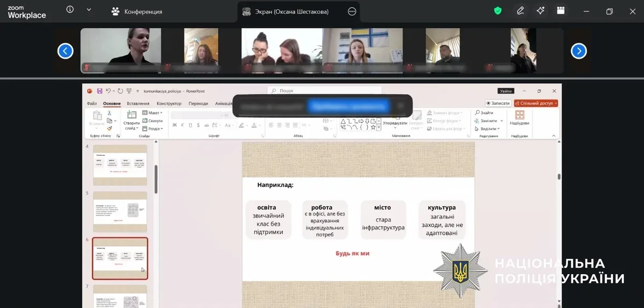Collapse the PowerPoint ribbon with the chevron
Viewport: 644px width, 308px height.
[x=554, y=136]
